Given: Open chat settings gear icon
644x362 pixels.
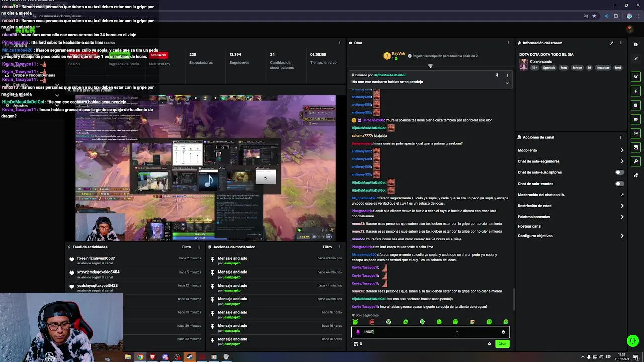Looking at the screenshot, I should [x=489, y=344].
